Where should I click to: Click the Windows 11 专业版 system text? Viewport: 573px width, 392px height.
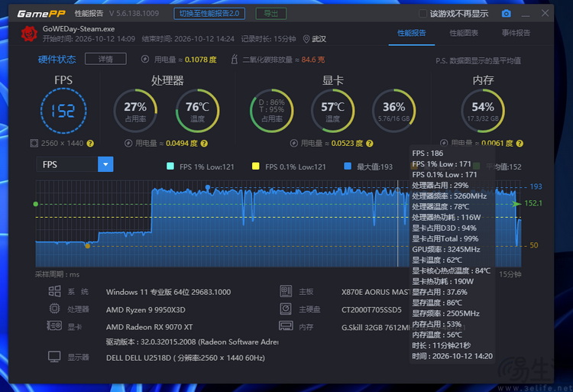click(168, 292)
